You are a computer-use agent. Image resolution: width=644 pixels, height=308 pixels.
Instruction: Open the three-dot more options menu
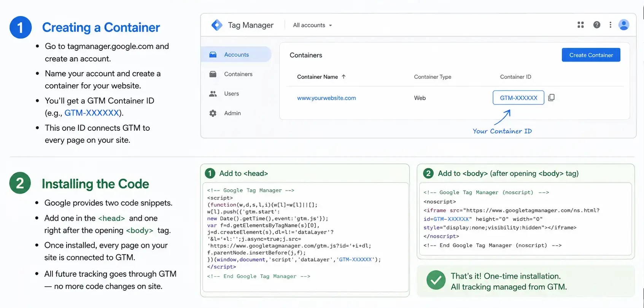coord(611,25)
